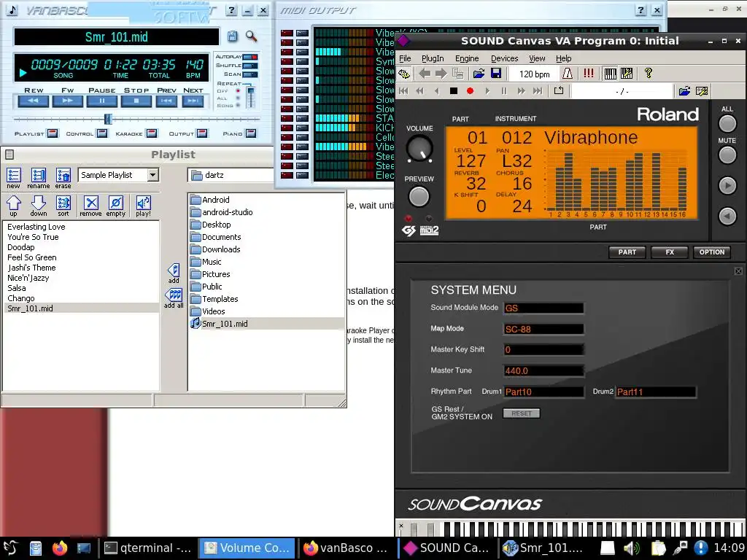Click the Repeat mode vertical slider

pyautogui.click(x=250, y=97)
